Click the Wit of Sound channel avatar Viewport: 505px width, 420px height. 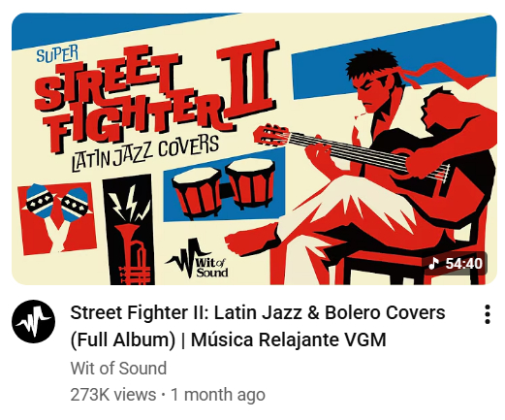pos(33,321)
